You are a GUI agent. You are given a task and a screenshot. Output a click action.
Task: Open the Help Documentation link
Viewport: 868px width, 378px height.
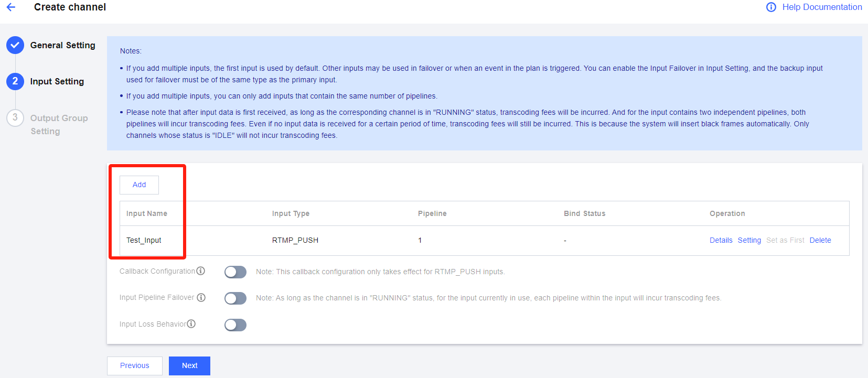coord(822,7)
